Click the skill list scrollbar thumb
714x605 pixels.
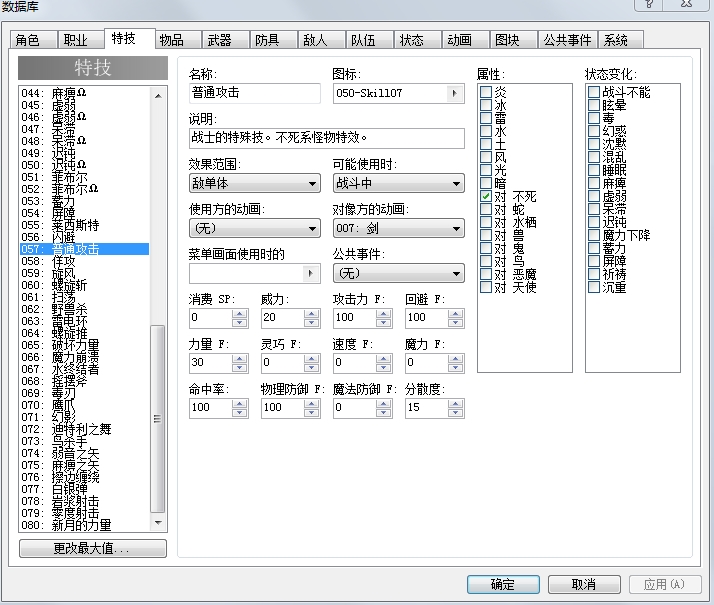[x=158, y=419]
